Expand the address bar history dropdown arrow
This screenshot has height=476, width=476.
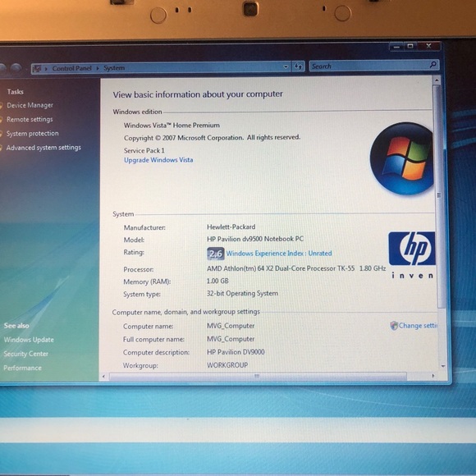286,66
